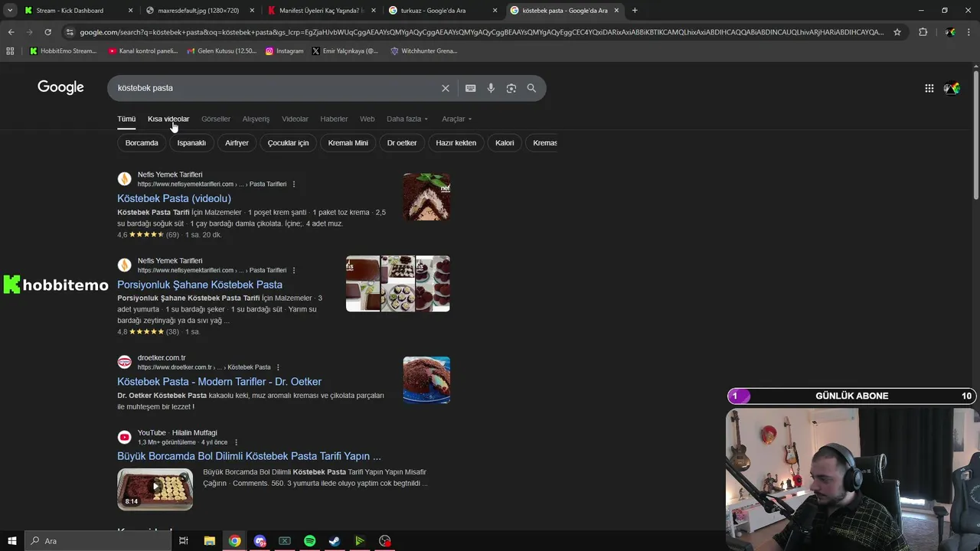The width and height of the screenshot is (980, 551).
Task: Switch to the 'Haberler' results tab
Action: [x=334, y=119]
